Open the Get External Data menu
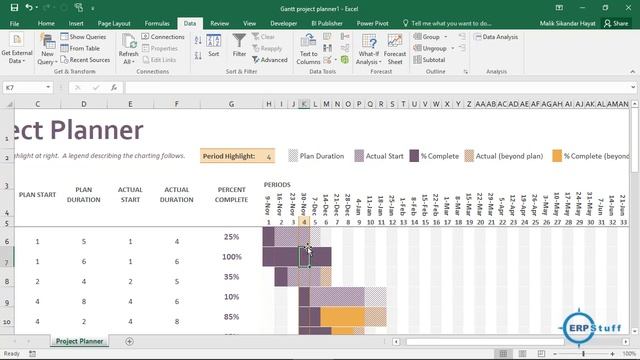The image size is (640, 360). [17, 49]
